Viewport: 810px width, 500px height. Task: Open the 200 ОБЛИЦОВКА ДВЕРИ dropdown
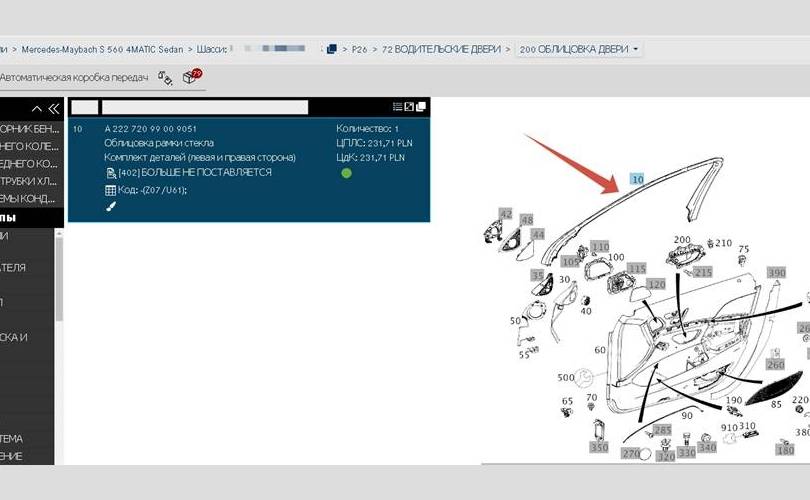pos(580,48)
